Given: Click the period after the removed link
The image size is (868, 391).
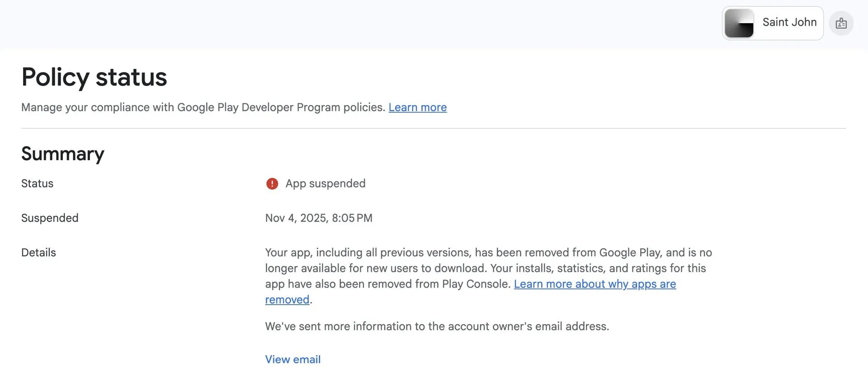Looking at the screenshot, I should [311, 300].
